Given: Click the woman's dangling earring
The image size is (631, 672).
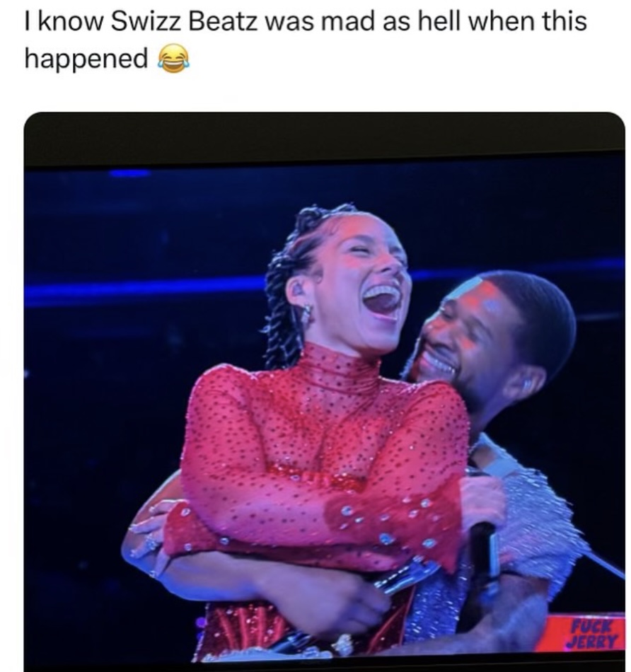Looking at the screenshot, I should [x=306, y=314].
